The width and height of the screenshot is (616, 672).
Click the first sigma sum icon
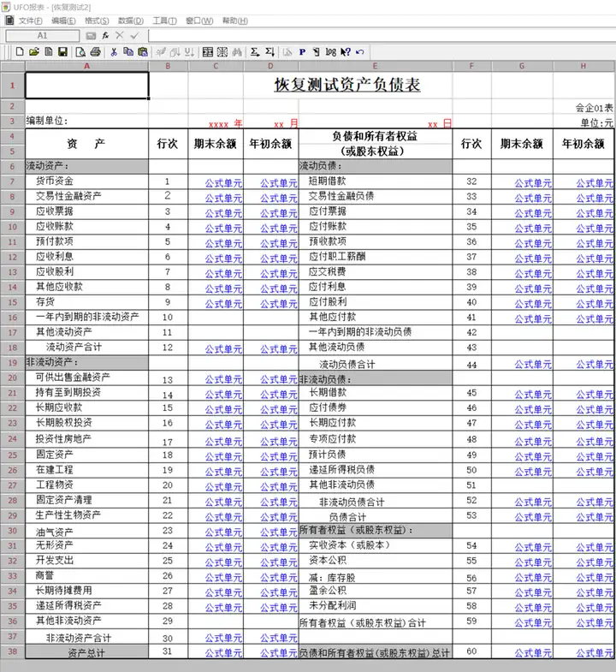pos(255,52)
